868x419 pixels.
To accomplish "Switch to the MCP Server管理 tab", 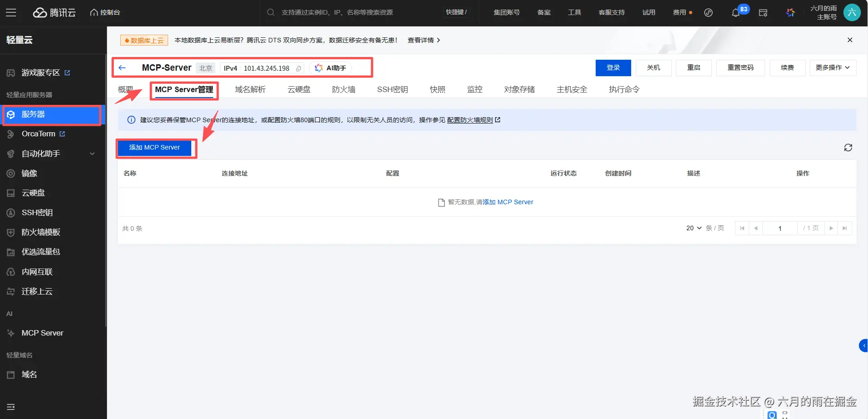I will click(x=184, y=89).
